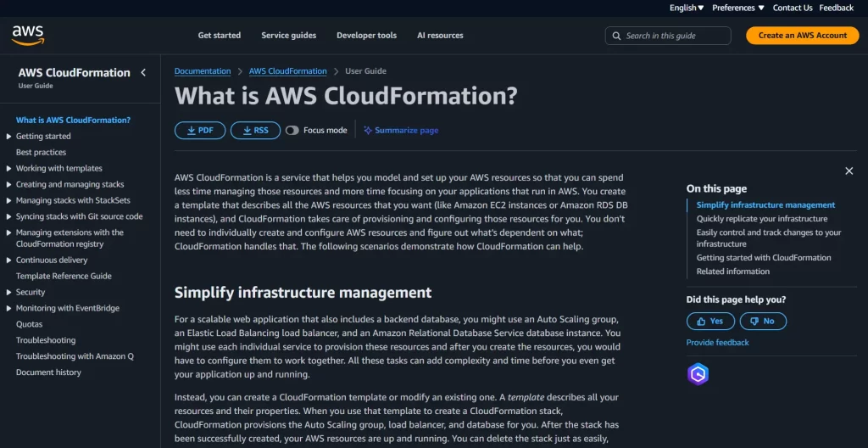Jump to Getting started with CloudFormation
The width and height of the screenshot is (868, 448).
click(764, 258)
